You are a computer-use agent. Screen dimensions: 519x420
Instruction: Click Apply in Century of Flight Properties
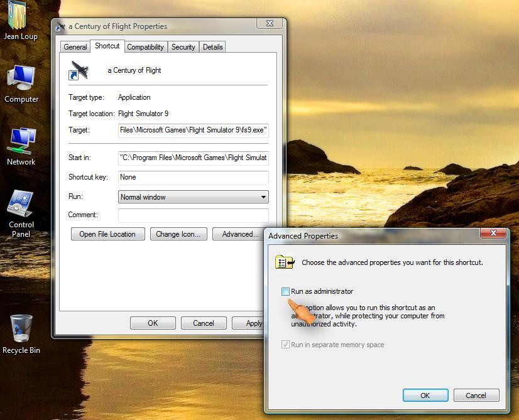pyautogui.click(x=248, y=323)
